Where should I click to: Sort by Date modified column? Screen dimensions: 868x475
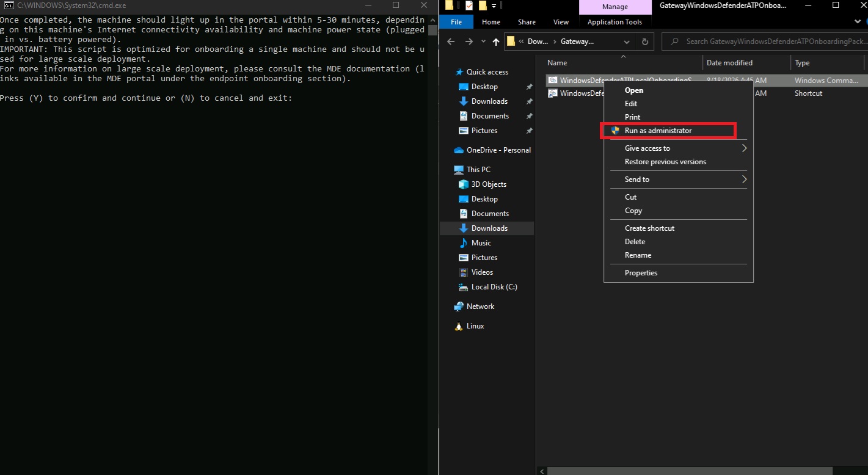pyautogui.click(x=746, y=63)
